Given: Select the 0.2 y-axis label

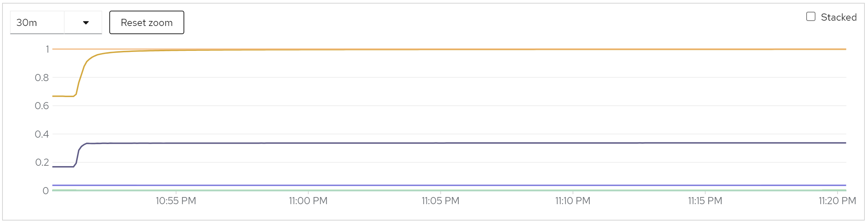Looking at the screenshot, I should coord(42,162).
